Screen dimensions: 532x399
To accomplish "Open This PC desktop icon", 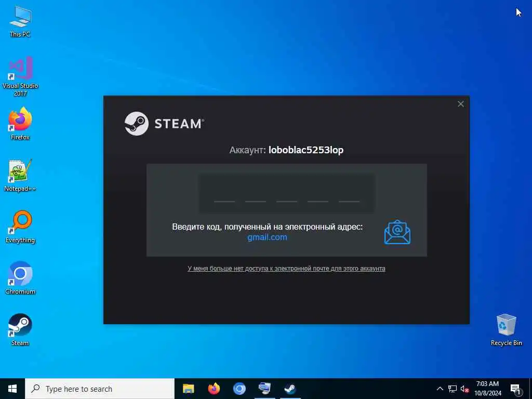I will 20,21.
